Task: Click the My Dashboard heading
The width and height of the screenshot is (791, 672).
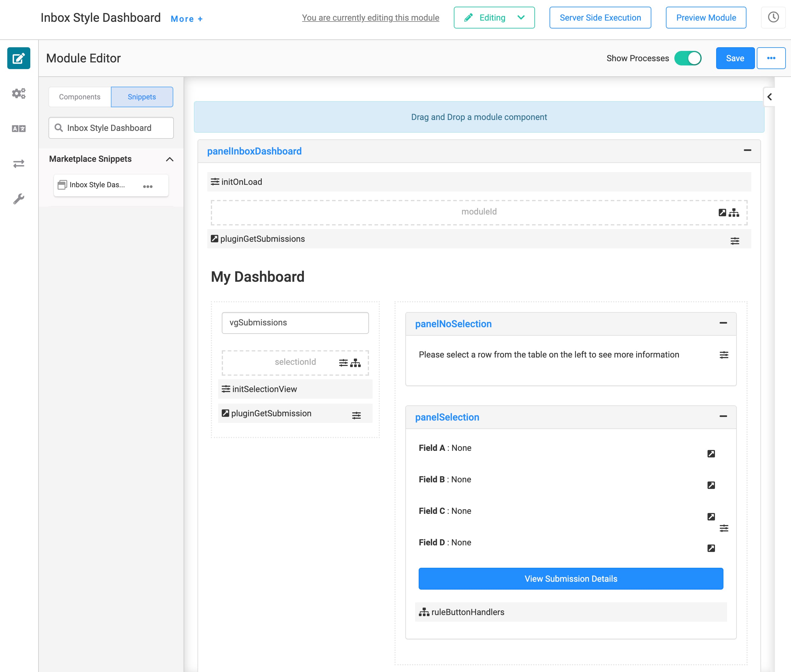Action: 258,277
